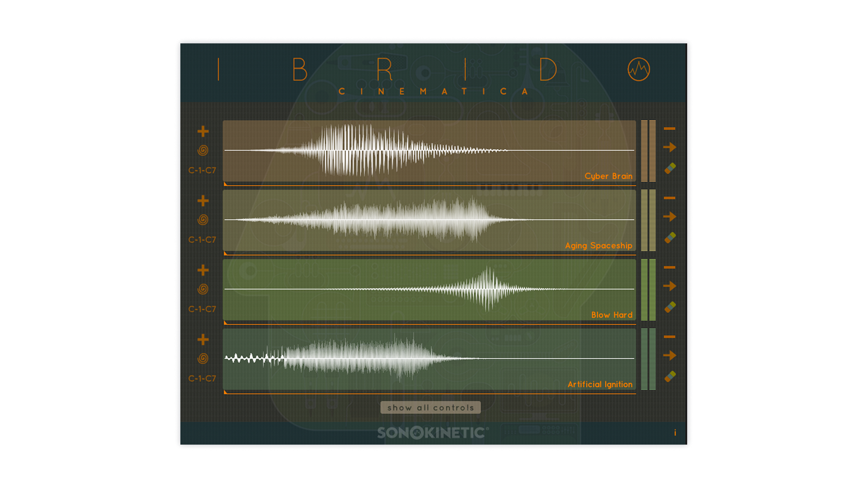Click the orange start marker under Blow Hard waveform
Image resolution: width=868 pixels, height=488 pixels.
point(226,323)
